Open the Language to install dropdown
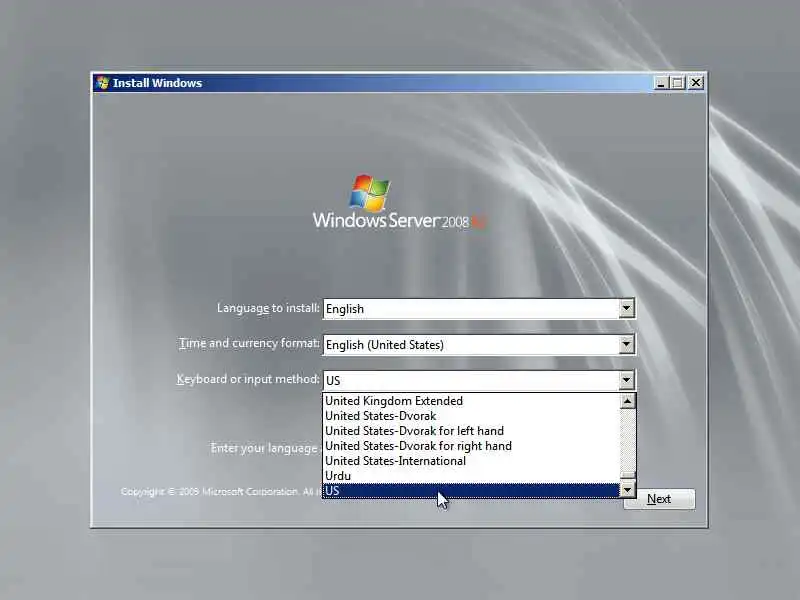800x600 pixels. click(626, 309)
